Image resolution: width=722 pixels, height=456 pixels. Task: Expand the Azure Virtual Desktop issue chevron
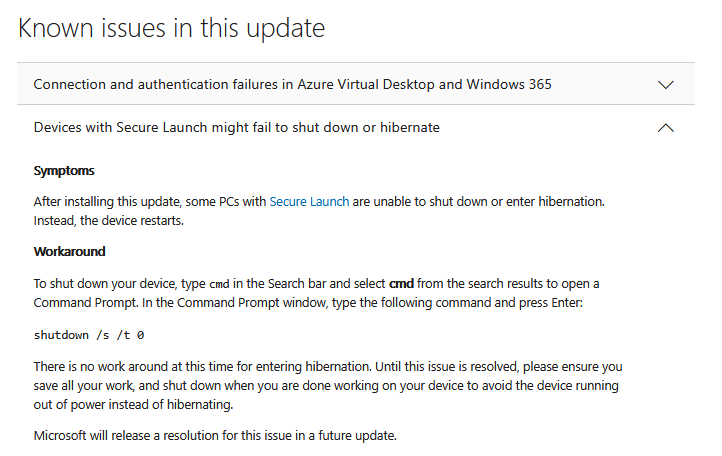666,85
